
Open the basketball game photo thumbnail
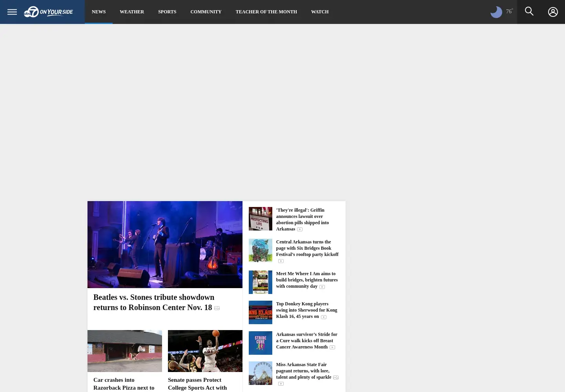(205, 351)
